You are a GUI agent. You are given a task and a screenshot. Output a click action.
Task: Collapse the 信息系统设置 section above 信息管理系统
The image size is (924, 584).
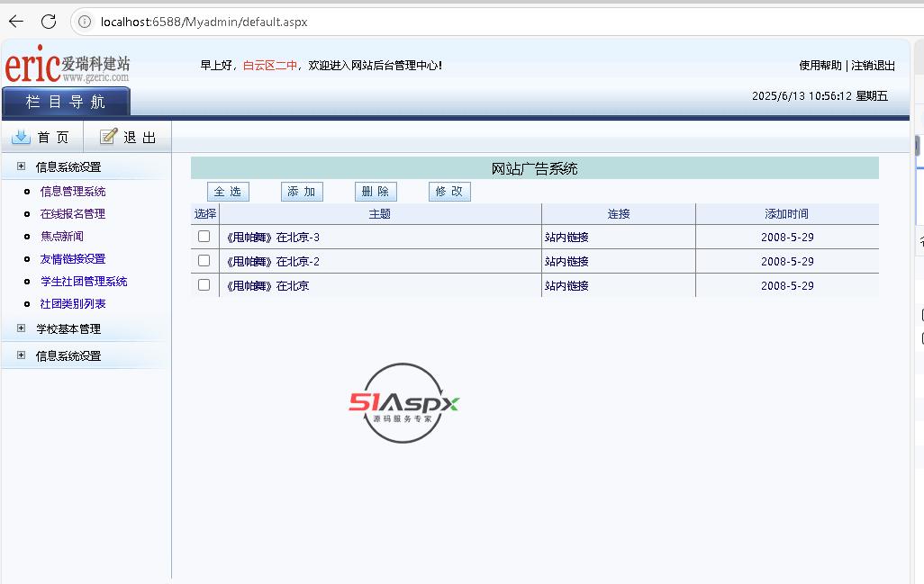22,166
